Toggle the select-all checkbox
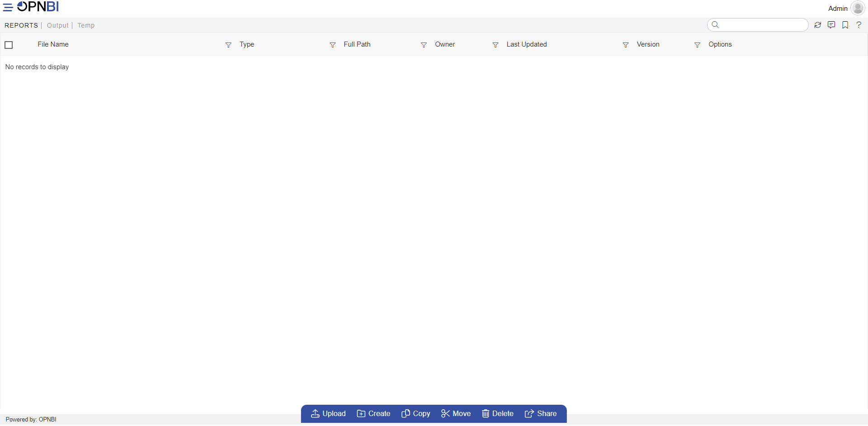Image resolution: width=868 pixels, height=426 pixels. click(9, 45)
